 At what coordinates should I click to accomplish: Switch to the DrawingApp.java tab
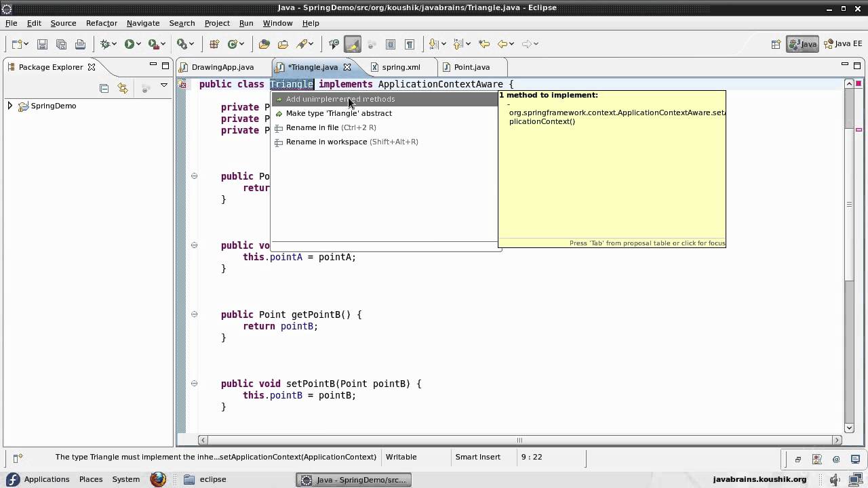(x=222, y=67)
